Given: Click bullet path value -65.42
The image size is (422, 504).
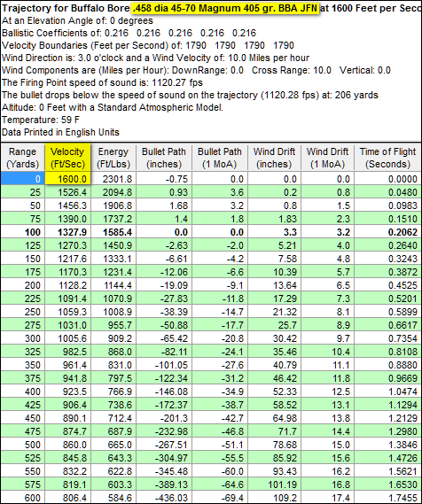Looking at the screenshot, I should tap(164, 338).
